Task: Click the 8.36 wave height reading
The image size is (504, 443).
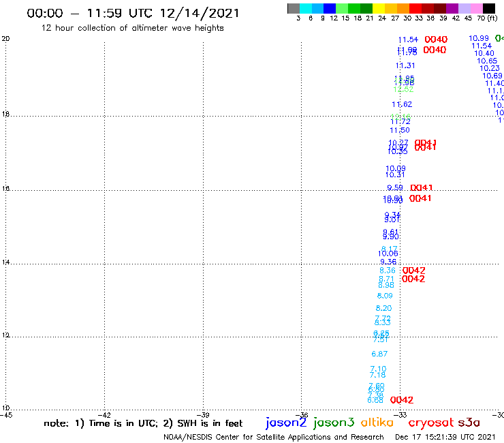Action: pyautogui.click(x=388, y=271)
